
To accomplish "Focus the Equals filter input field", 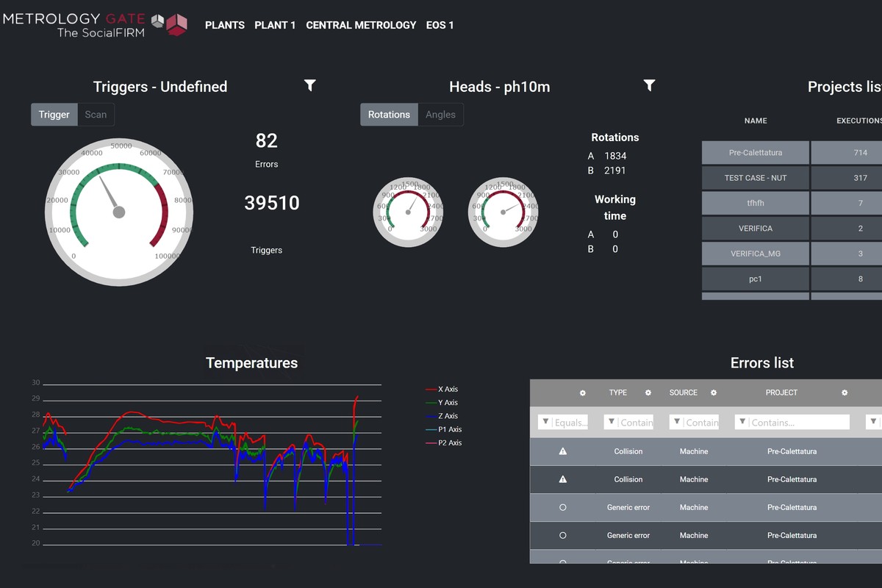I will click(563, 422).
